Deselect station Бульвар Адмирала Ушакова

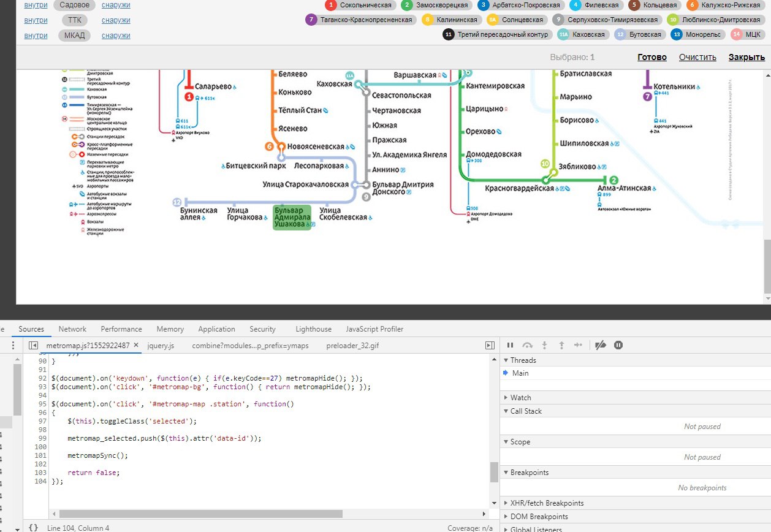(x=292, y=217)
